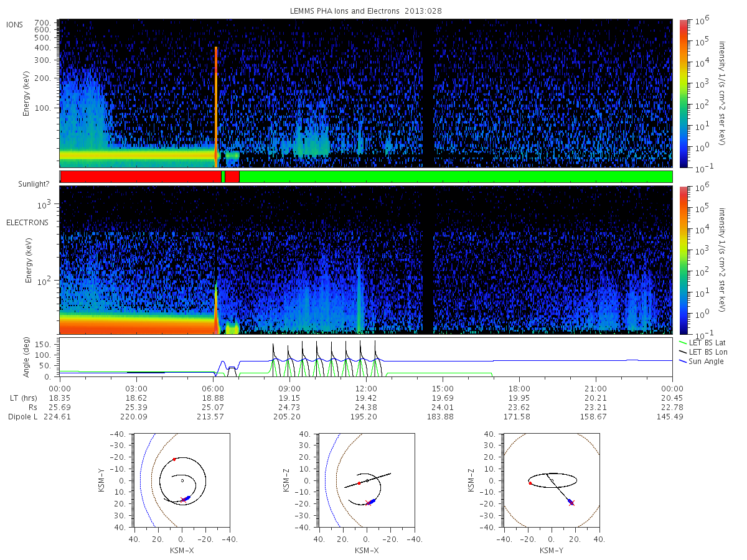
Task: Click the red dot in the KSM-X/KSM-Z orbit plot
Action: [359, 483]
